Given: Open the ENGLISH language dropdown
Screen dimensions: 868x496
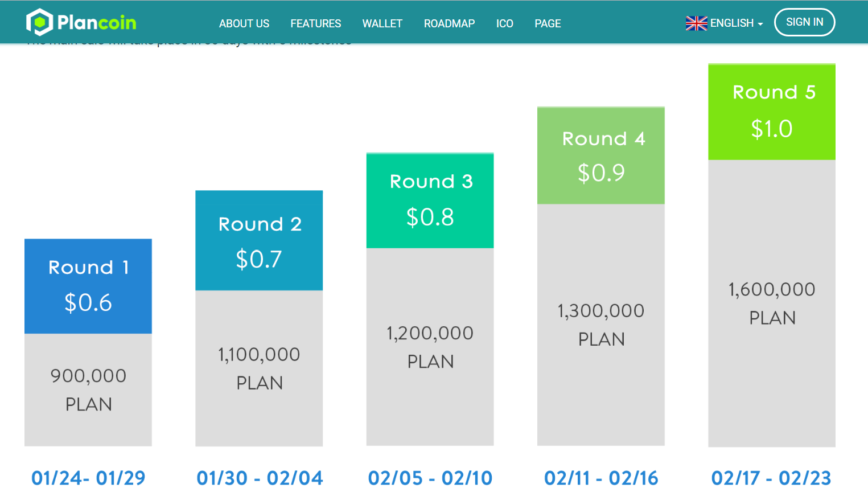Looking at the screenshot, I should click(724, 23).
